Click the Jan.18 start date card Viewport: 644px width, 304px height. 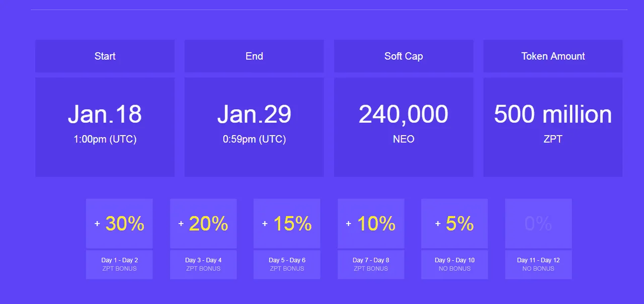(105, 127)
